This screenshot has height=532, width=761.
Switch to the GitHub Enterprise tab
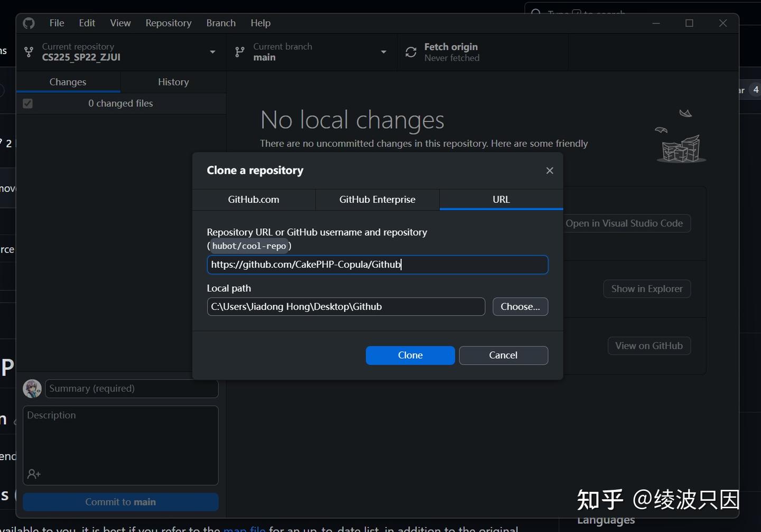click(x=377, y=199)
